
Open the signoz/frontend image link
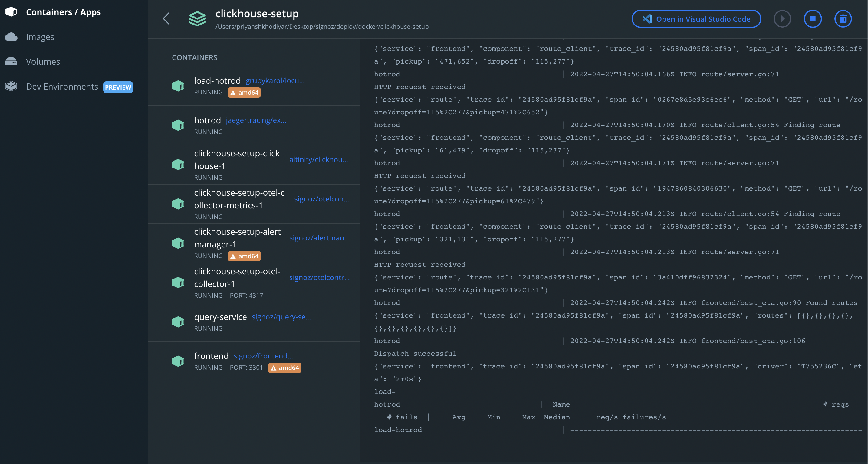pyautogui.click(x=263, y=356)
